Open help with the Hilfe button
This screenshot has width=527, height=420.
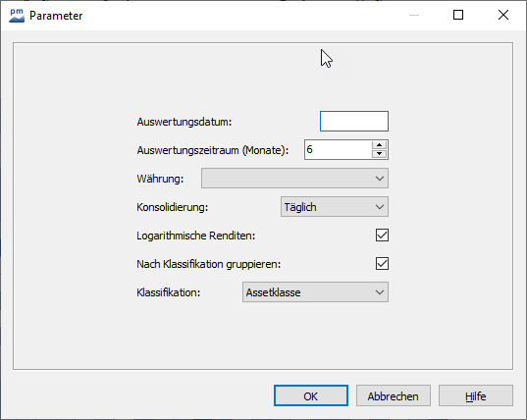tap(476, 395)
